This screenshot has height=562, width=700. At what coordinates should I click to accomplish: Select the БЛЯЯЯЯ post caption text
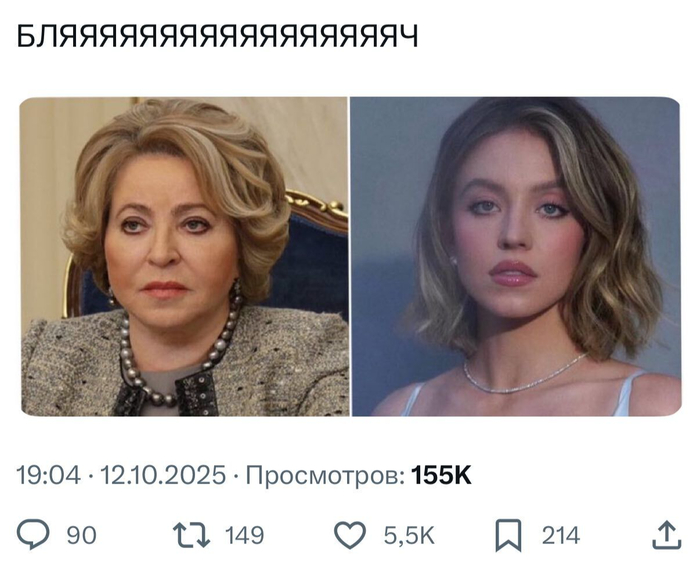point(217,36)
